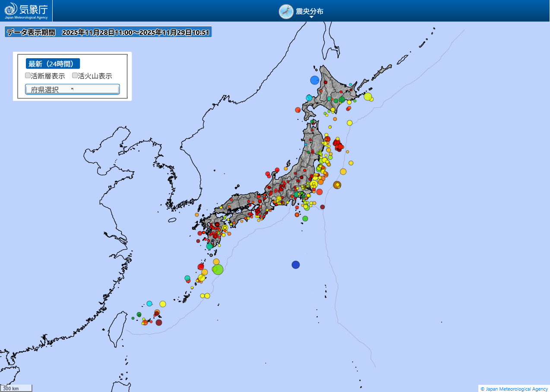Click the Japan Meteorological Agency logo
The image size is (550, 392).
pyautogui.click(x=26, y=10)
